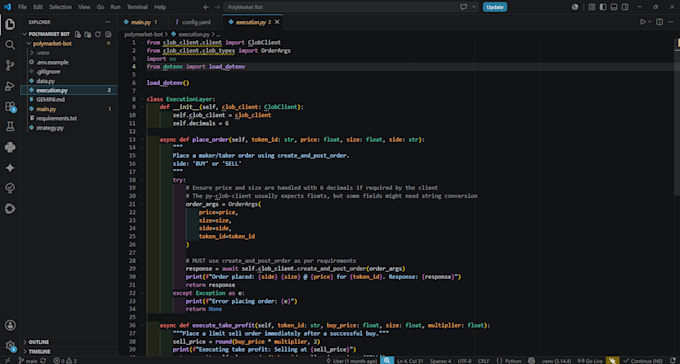Run the Python file with play icon

[x=643, y=22]
